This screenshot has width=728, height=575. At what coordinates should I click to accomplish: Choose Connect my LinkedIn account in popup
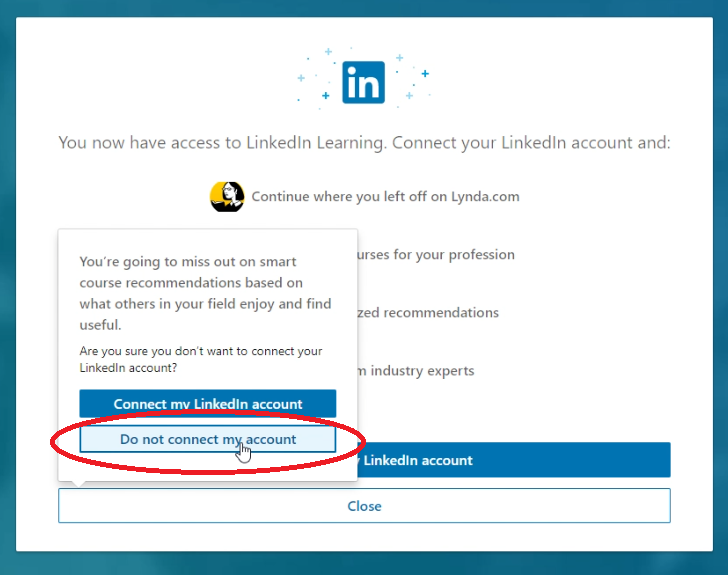click(208, 404)
